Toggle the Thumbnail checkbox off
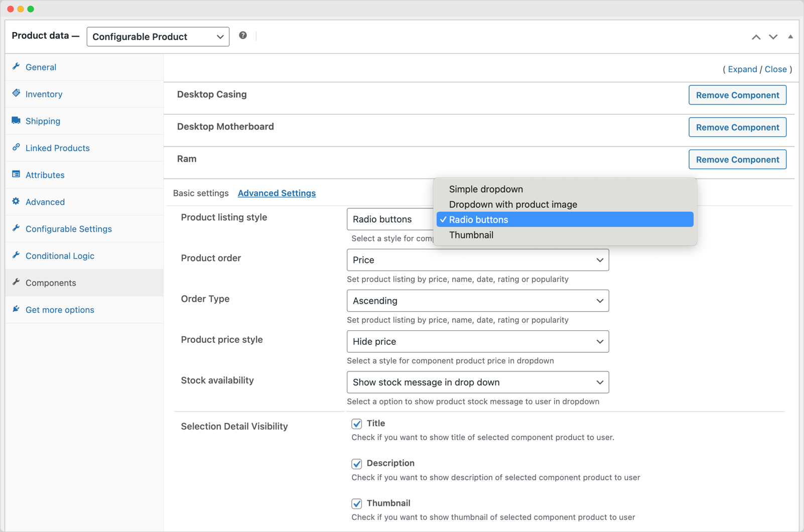Viewport: 804px width, 532px height. tap(356, 504)
